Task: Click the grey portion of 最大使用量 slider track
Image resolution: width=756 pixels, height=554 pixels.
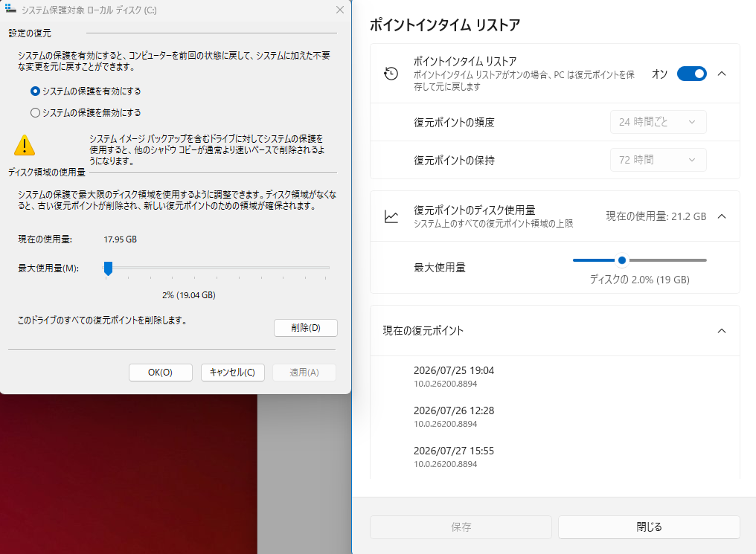Action: click(667, 260)
